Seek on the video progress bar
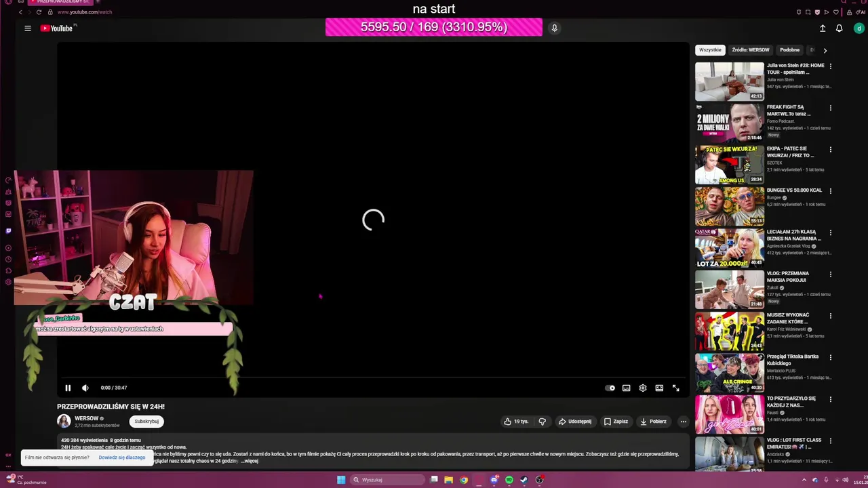The width and height of the screenshot is (868, 488). (x=372, y=378)
